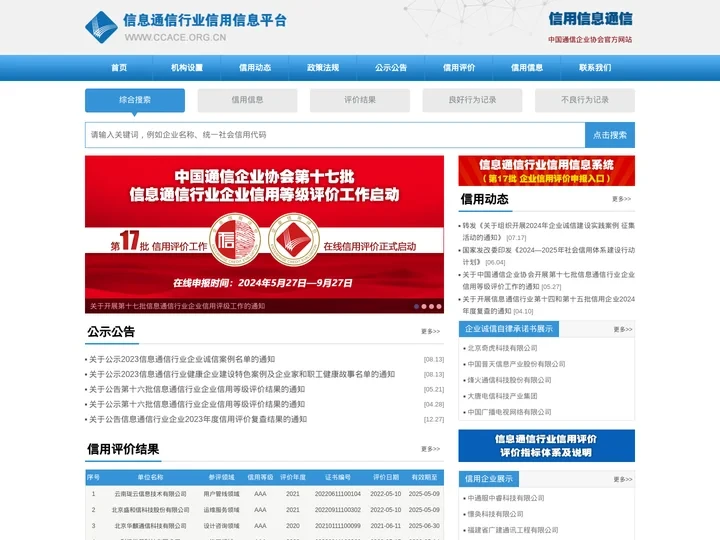720x540 pixels.
Task: Select the third carousel dot
Action: coord(431,306)
